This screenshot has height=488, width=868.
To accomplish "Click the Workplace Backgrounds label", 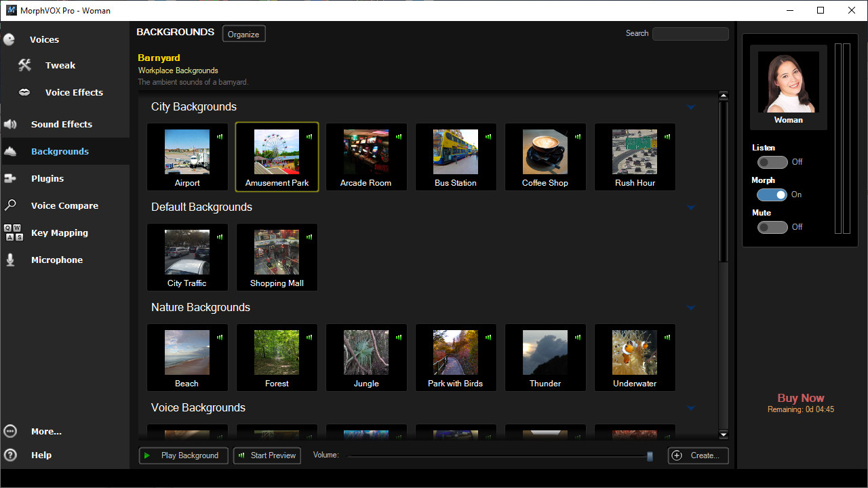I will click(178, 70).
